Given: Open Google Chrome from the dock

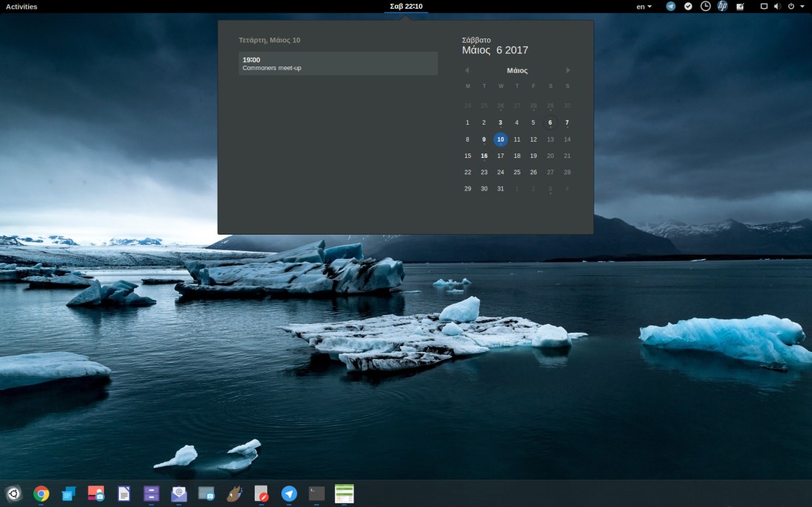Looking at the screenshot, I should 41,494.
